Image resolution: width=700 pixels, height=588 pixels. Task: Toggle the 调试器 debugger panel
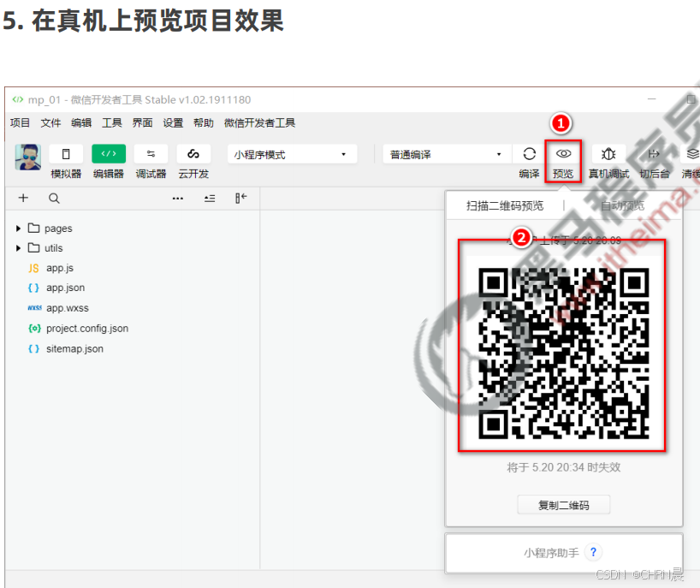[x=151, y=154]
